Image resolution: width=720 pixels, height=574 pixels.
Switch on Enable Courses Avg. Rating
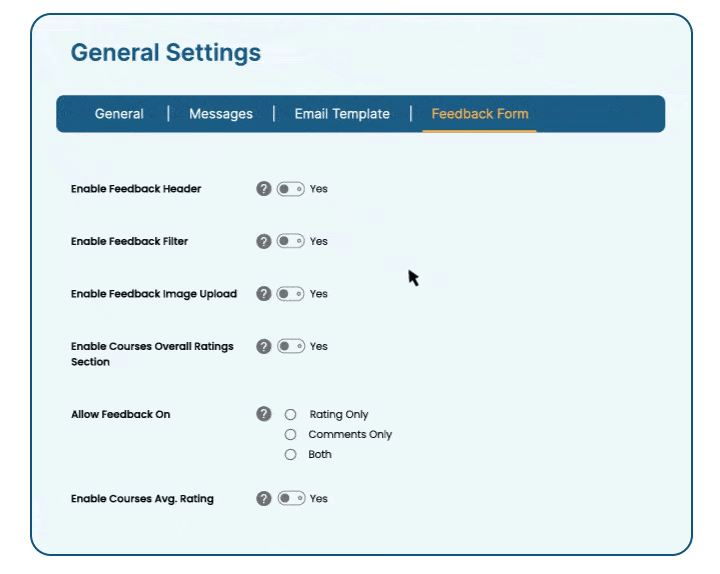[291, 499]
